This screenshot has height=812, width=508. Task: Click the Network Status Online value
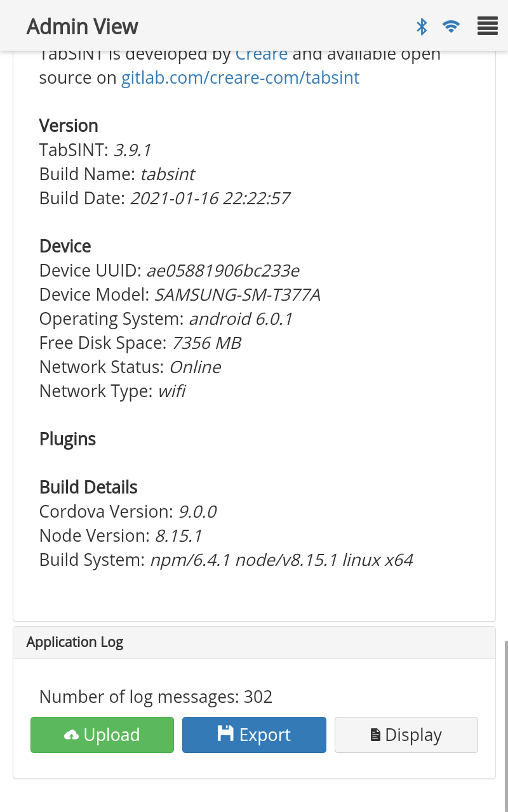[x=195, y=367]
